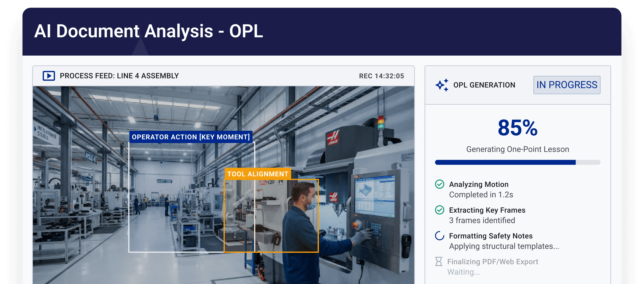Click the OPL Generation sparkle icon

(x=442, y=85)
